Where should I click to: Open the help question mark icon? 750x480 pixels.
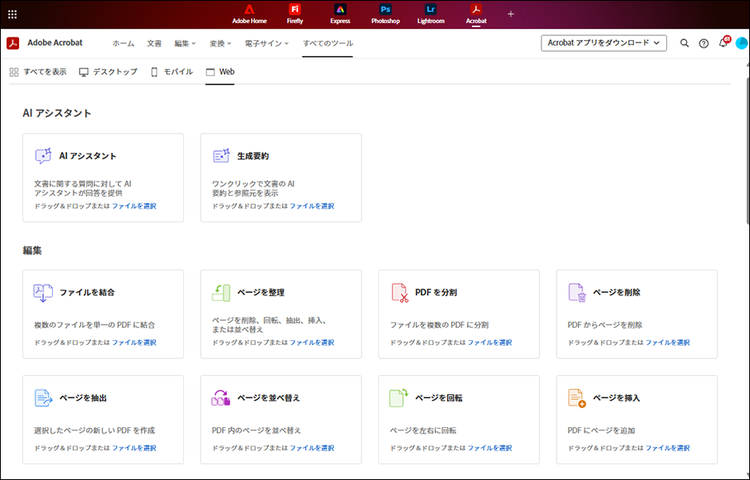[704, 44]
